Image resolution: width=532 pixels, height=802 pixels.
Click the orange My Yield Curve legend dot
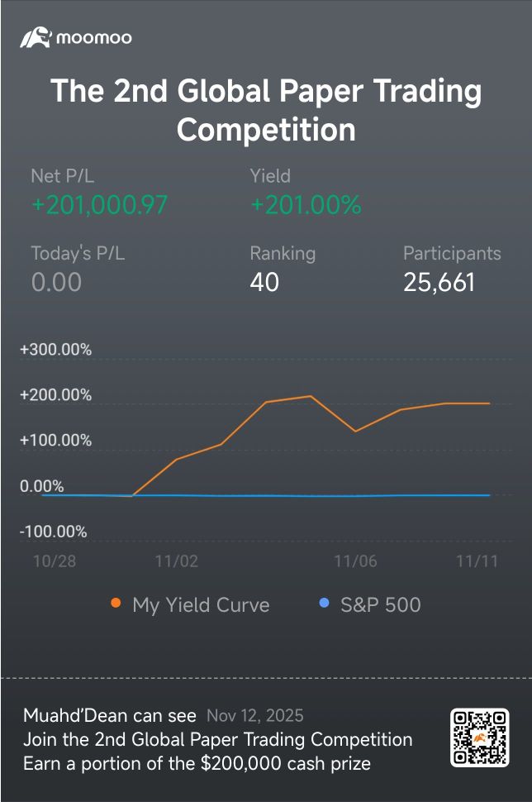pyautogui.click(x=116, y=604)
